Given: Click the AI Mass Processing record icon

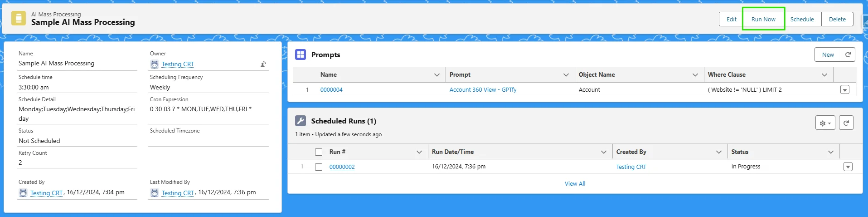Looking at the screenshot, I should (19, 19).
